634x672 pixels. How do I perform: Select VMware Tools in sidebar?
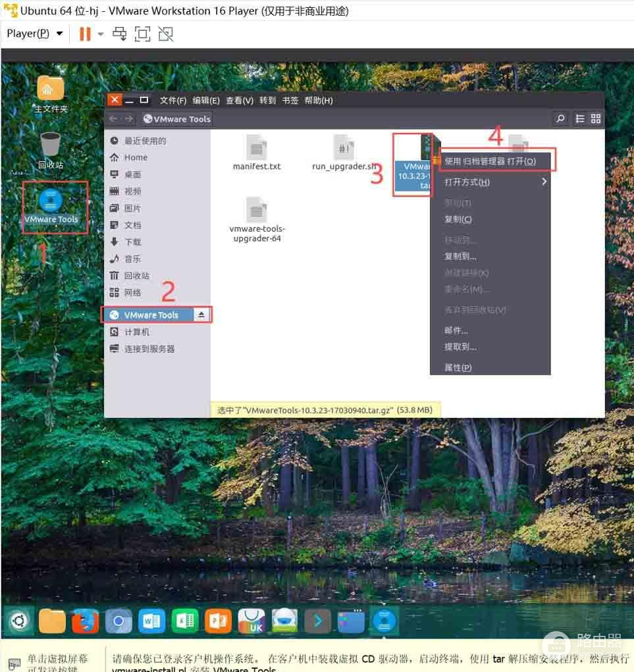coord(148,315)
